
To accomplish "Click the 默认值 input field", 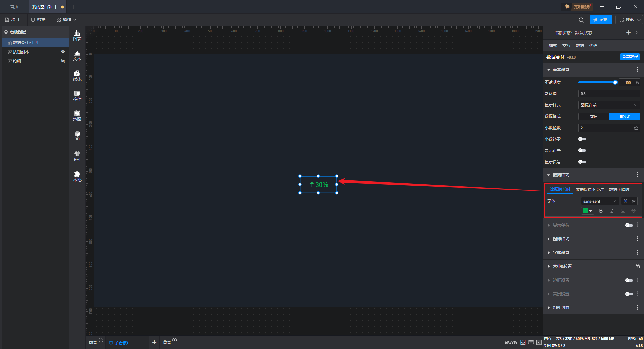I will pyautogui.click(x=609, y=94).
